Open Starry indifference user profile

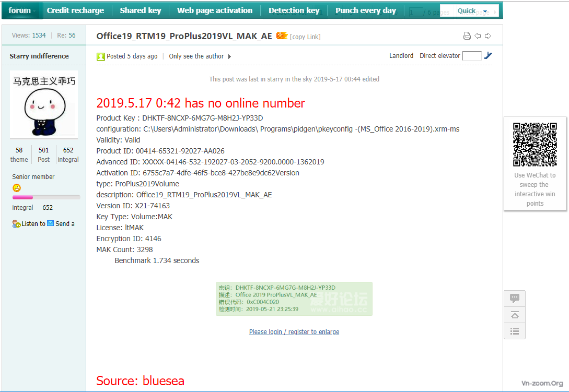pyautogui.click(x=39, y=56)
